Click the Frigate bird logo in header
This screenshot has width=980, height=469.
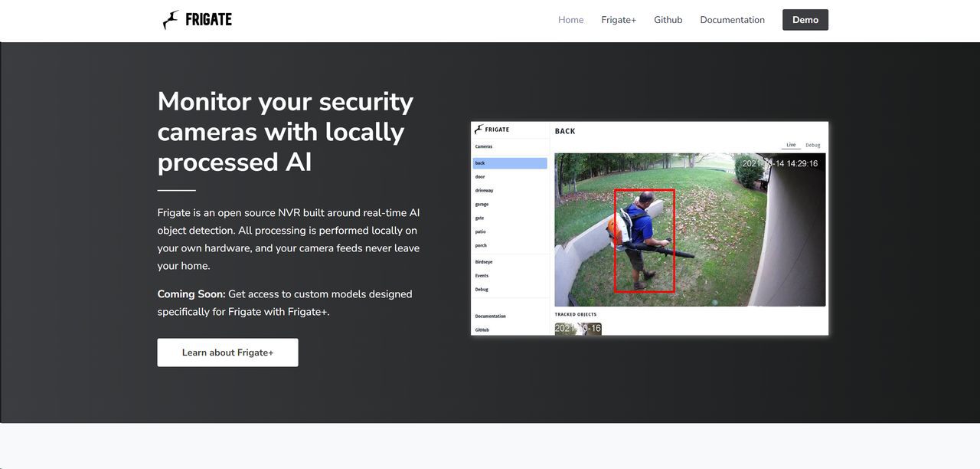pos(171,20)
